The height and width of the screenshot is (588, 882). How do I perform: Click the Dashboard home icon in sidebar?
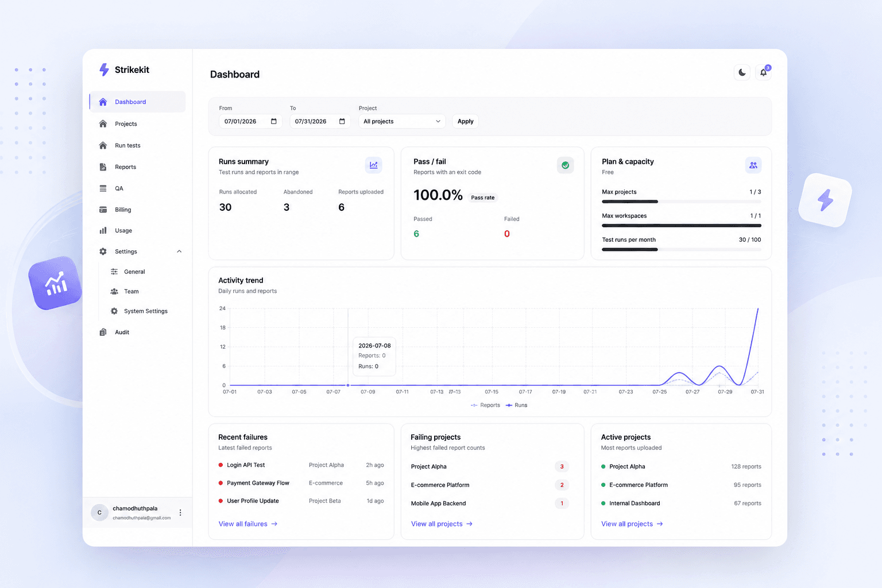pos(103,102)
